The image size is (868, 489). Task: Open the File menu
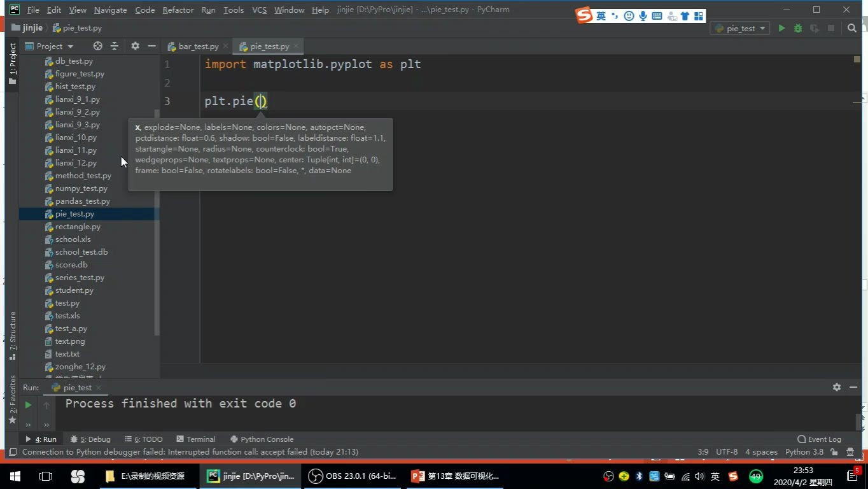tap(33, 10)
